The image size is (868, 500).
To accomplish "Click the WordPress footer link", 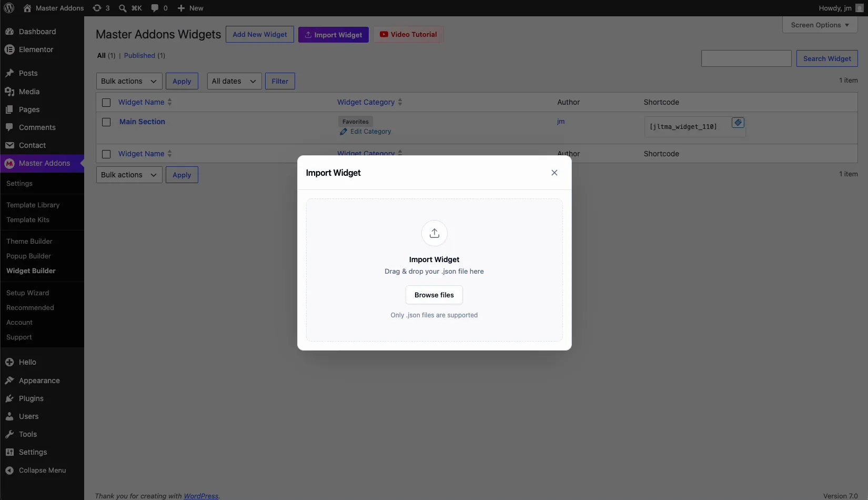I will [x=201, y=496].
